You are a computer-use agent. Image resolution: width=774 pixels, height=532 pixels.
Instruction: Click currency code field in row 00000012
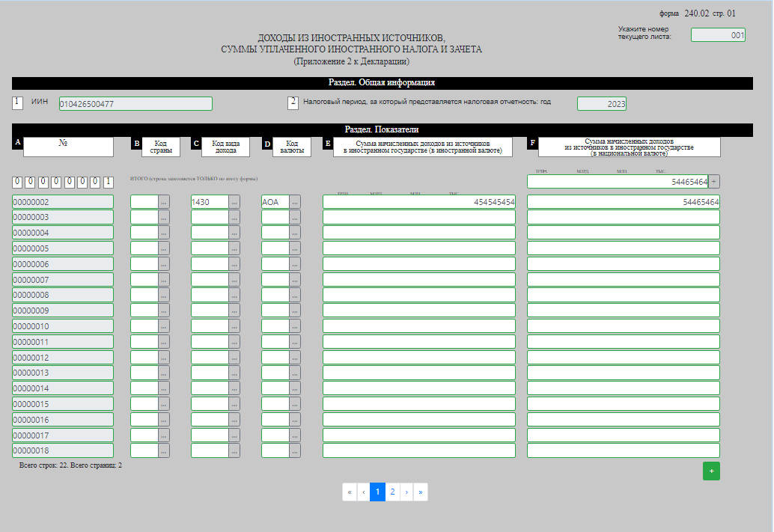[275, 358]
